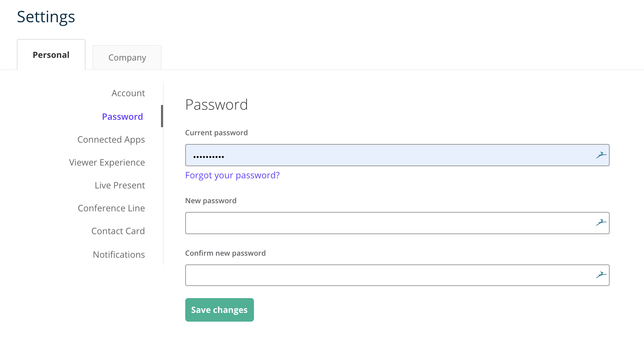Open Contact Card section
The width and height of the screenshot is (644, 360).
[x=118, y=231]
